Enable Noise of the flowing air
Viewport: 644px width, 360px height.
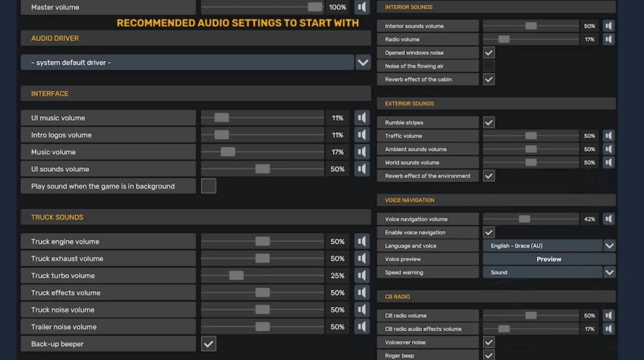pyautogui.click(x=489, y=66)
